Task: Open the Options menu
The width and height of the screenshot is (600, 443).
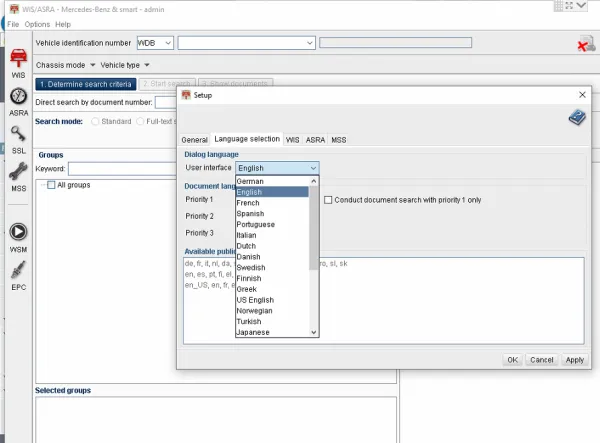Action: click(x=37, y=24)
